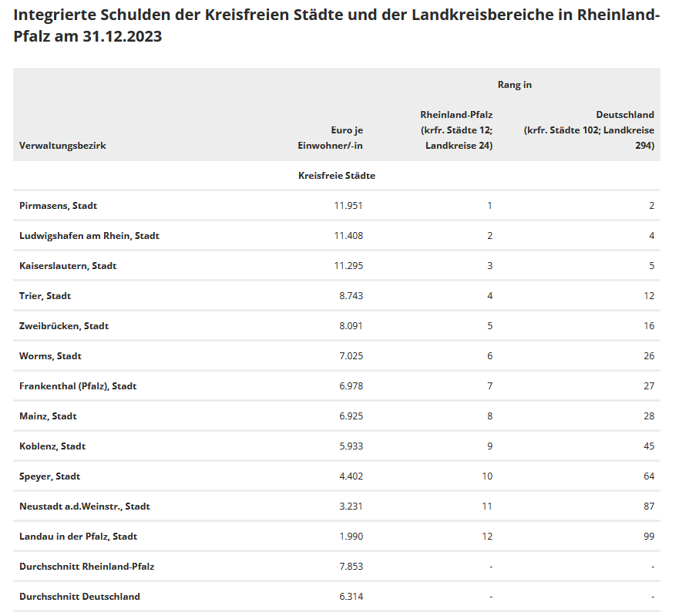Click Frankenthal (Pfalz), Stadt row label

click(x=78, y=386)
